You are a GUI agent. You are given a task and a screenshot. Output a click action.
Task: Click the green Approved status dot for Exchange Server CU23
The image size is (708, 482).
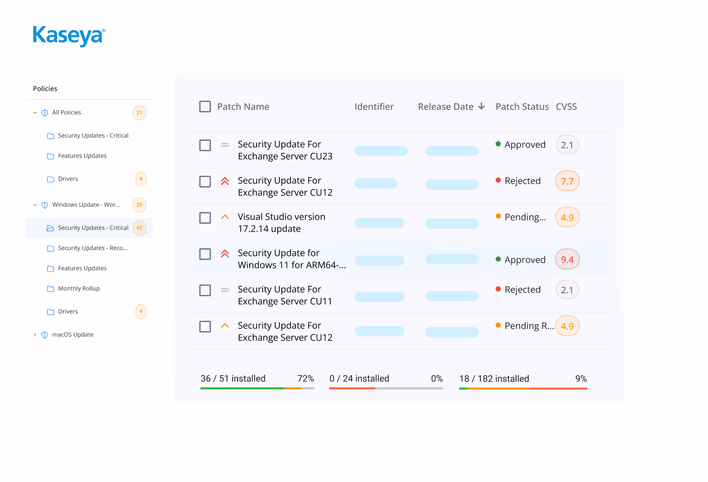pos(498,144)
